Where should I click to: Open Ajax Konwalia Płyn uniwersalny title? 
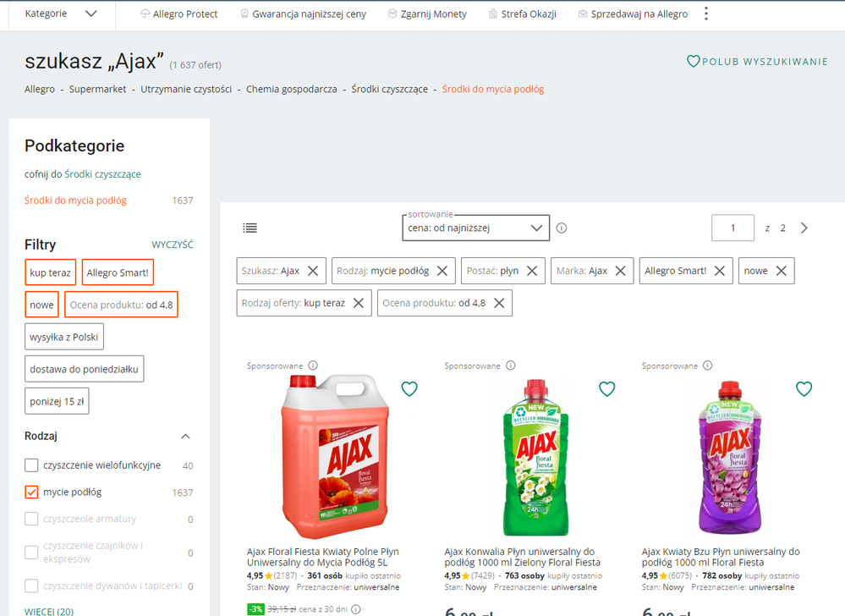click(522, 557)
